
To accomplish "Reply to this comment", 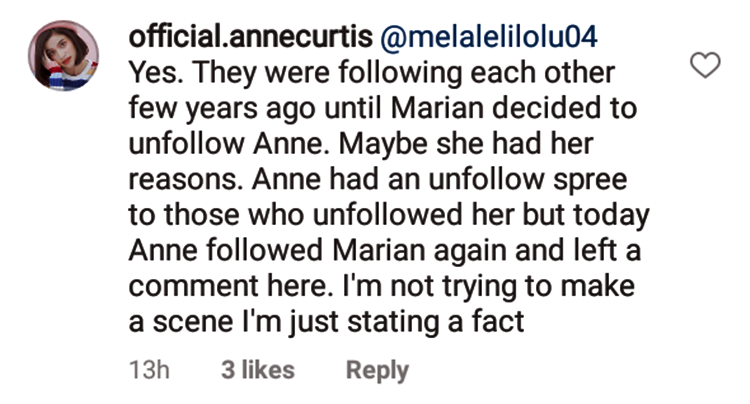I will (377, 370).
